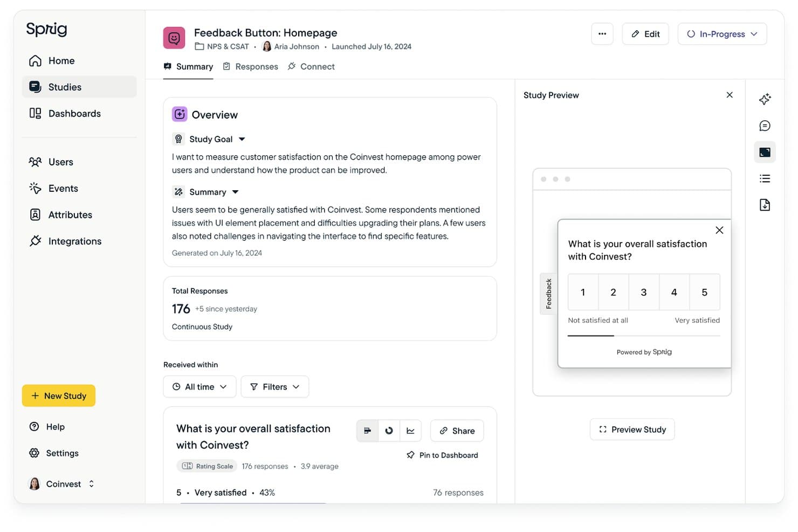Open the In-Progress status dropdown
The height and width of the screenshot is (532, 798).
point(722,34)
